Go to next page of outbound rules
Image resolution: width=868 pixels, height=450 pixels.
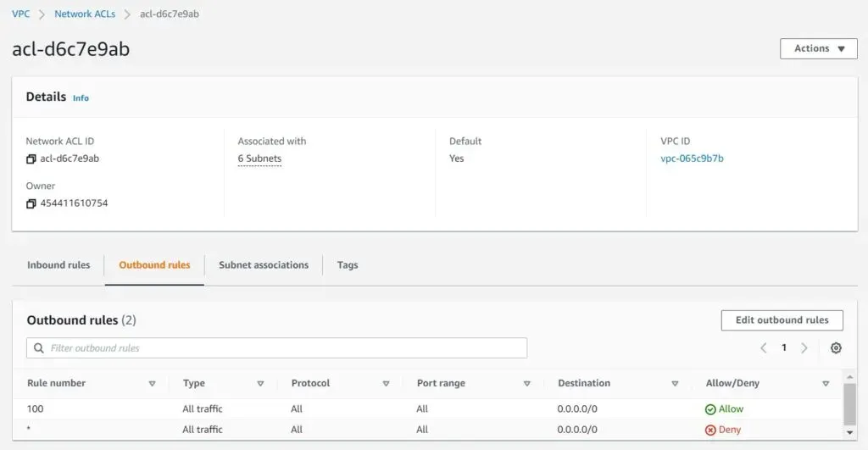[804, 347]
